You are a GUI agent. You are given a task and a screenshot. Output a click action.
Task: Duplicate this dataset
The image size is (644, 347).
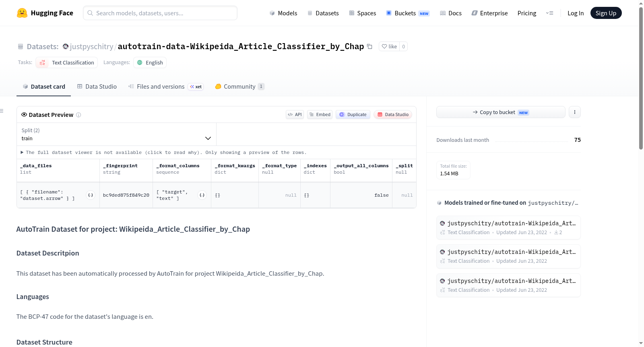(x=353, y=114)
